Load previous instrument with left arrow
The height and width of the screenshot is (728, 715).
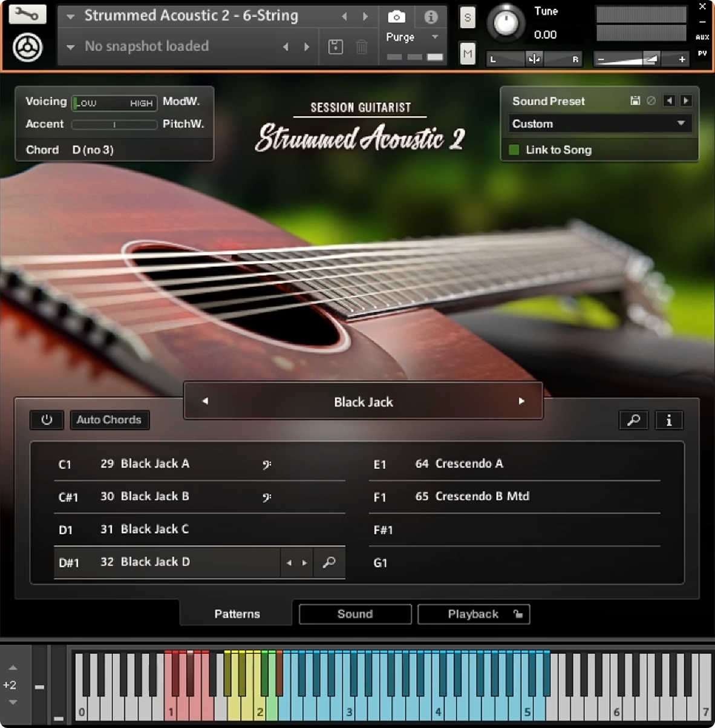point(344,16)
